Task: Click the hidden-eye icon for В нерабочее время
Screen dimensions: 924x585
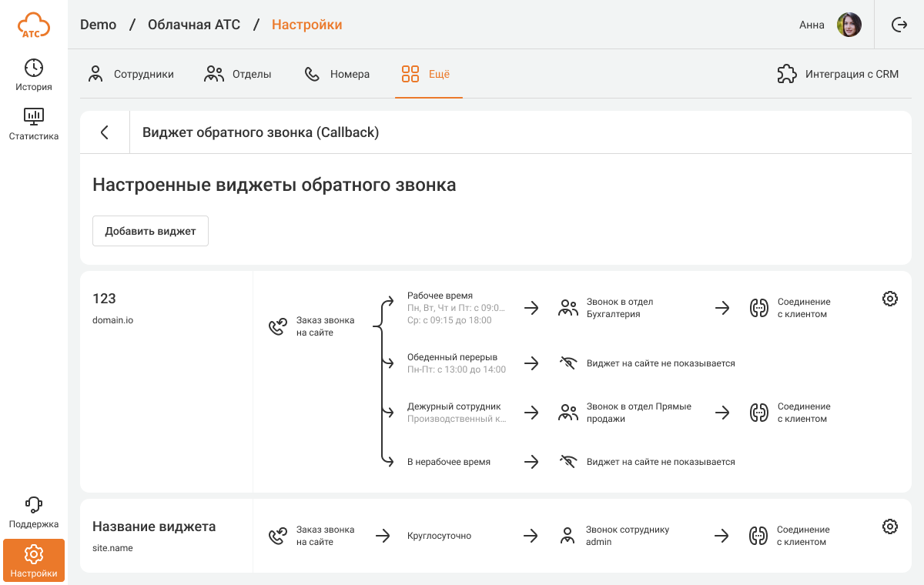Action: (568, 462)
